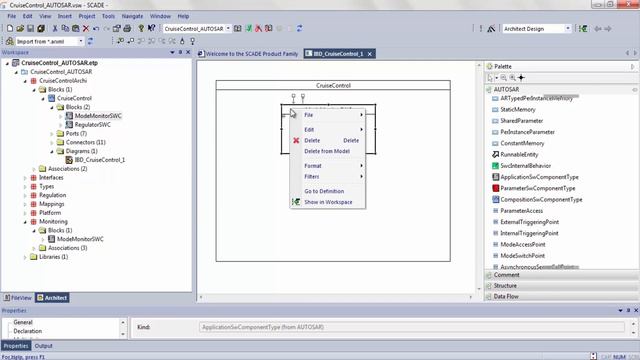Expand the Ports (7) folder
The image size is (640, 360).
pos(52,134)
